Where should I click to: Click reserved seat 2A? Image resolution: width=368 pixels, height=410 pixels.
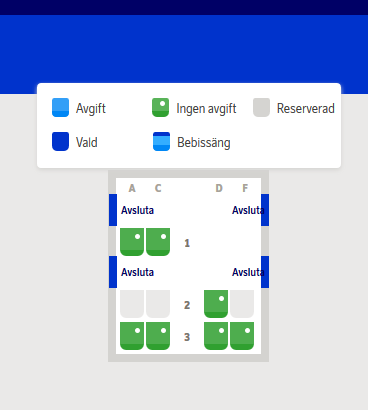pos(132,304)
